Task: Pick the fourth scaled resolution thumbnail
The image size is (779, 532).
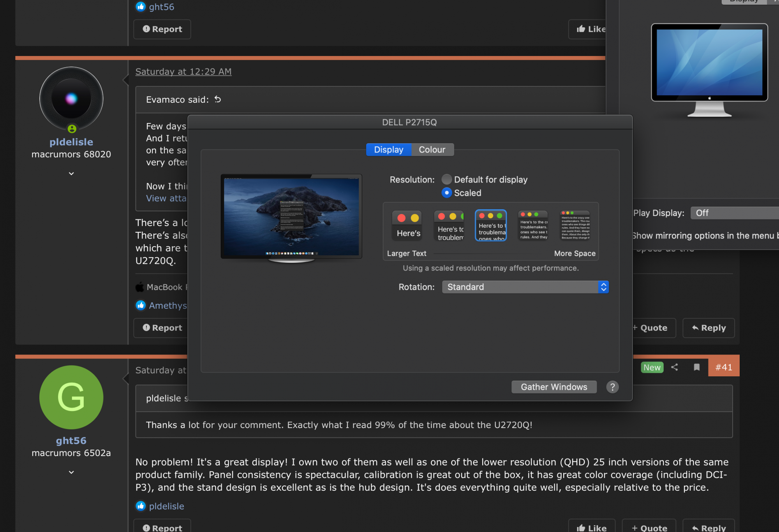Action: (x=533, y=225)
